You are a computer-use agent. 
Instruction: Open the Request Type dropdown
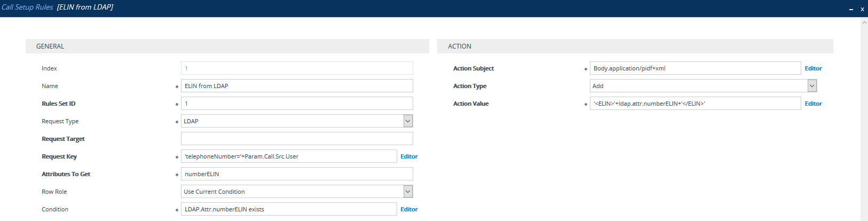click(x=296, y=121)
